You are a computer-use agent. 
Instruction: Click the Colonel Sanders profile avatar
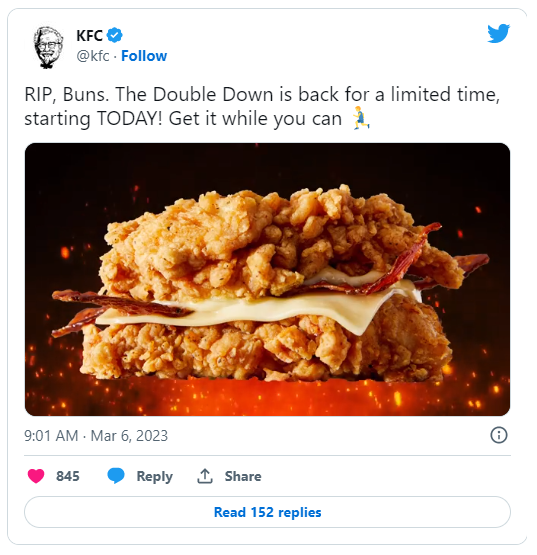(48, 47)
